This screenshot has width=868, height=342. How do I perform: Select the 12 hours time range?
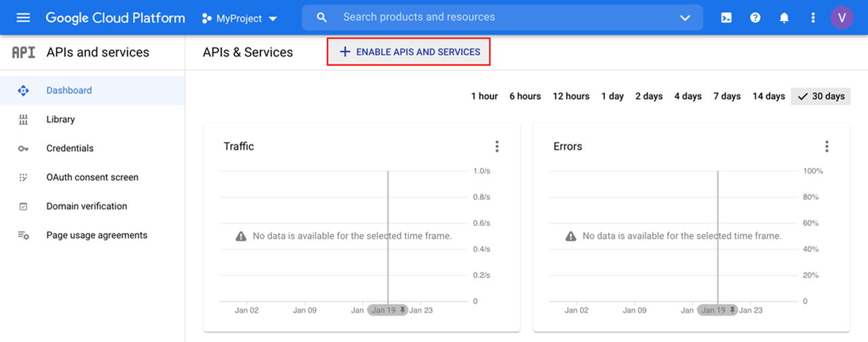point(571,96)
